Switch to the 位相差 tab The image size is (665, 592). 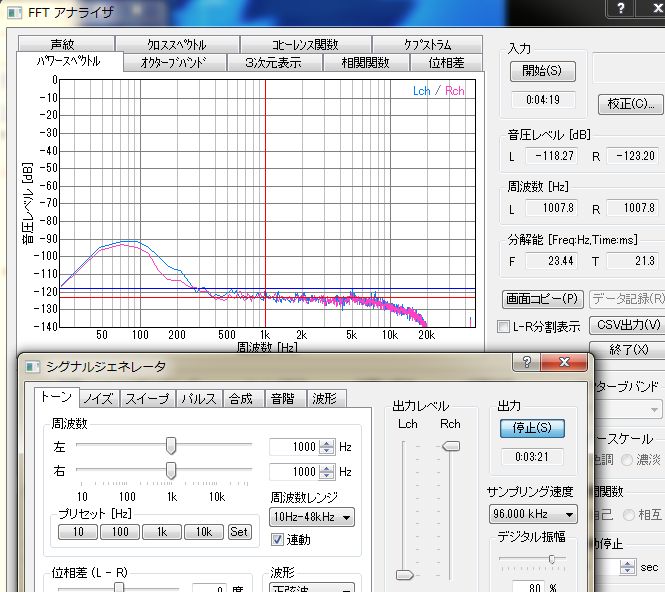[x=446, y=63]
